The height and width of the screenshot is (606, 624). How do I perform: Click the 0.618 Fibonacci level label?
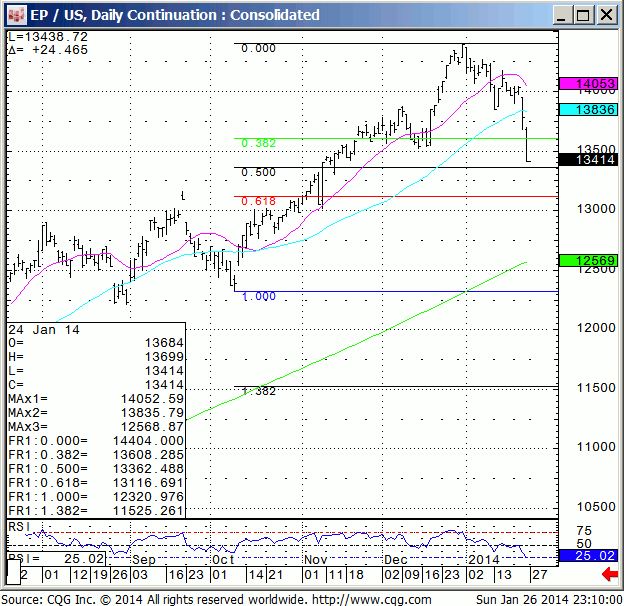[258, 201]
